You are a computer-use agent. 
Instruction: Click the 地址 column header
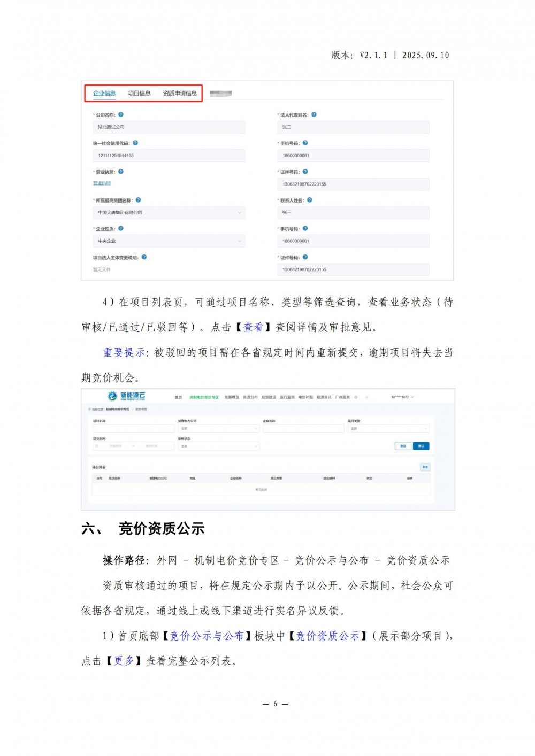pos(193,479)
